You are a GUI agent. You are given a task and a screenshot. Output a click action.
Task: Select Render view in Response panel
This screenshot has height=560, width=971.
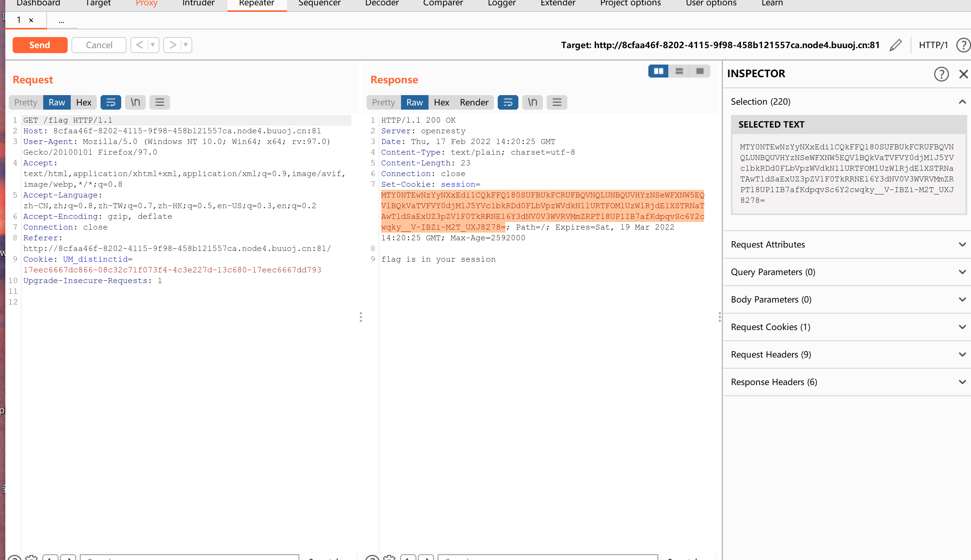474,102
